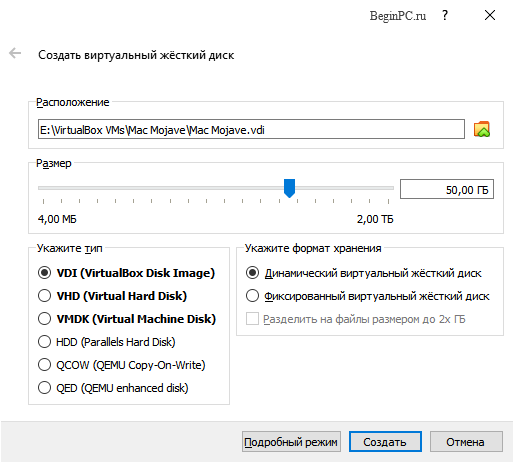Viewport: 514px width, 463px height.
Task: Toggle Разделить на файлы размером до 2х ГБ checkbox
Action: [252, 319]
